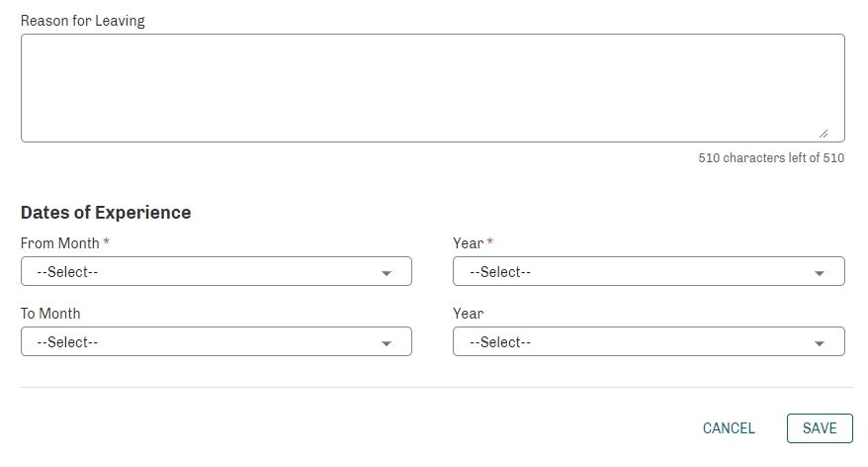This screenshot has width=868, height=467.
Task: Click the 510 characters left counter
Action: pyautogui.click(x=771, y=158)
